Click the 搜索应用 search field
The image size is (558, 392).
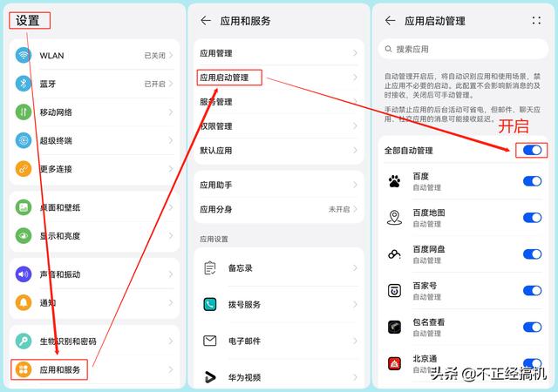click(x=462, y=50)
